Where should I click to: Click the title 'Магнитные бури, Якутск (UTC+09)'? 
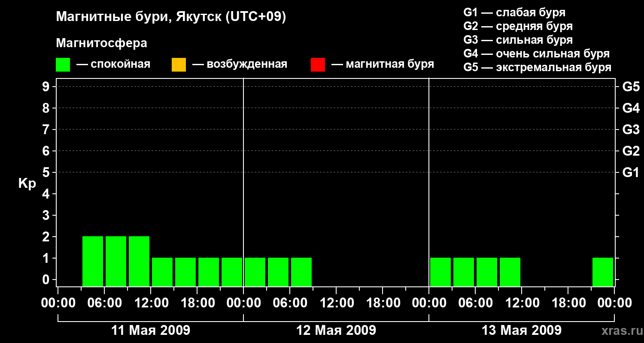coord(171,17)
